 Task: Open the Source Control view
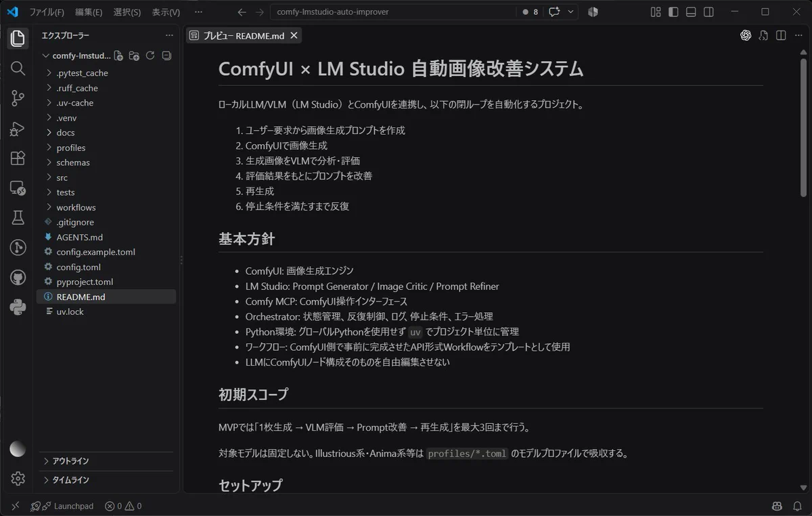pos(18,98)
